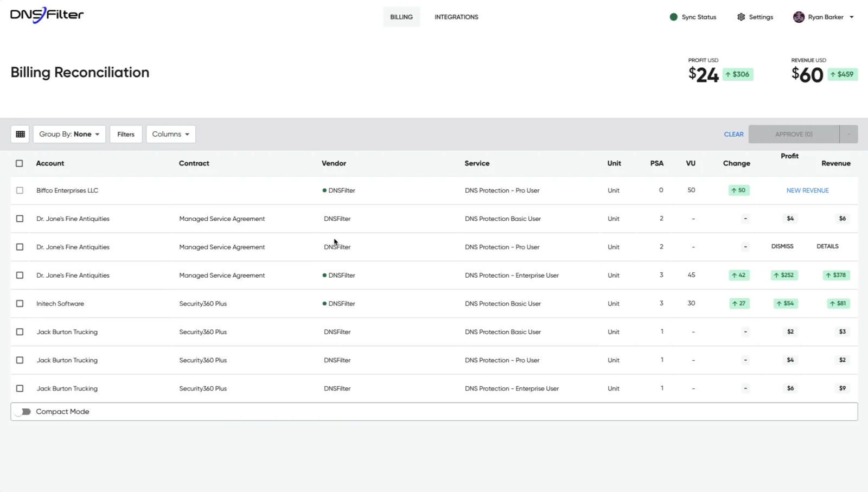Enable the Compact Mode switch
Screen dimensions: 868x492
(23, 412)
